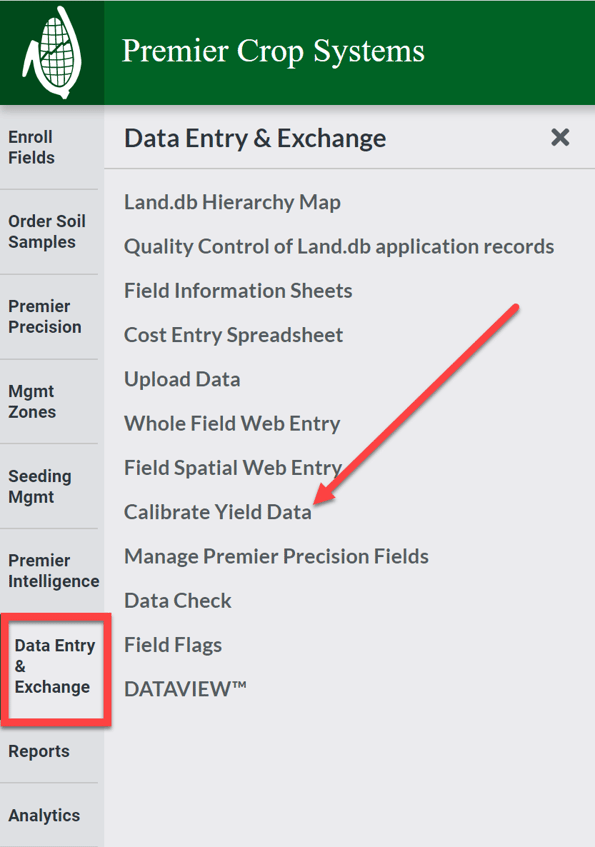
Task: Click Upload Data
Action: (x=182, y=379)
